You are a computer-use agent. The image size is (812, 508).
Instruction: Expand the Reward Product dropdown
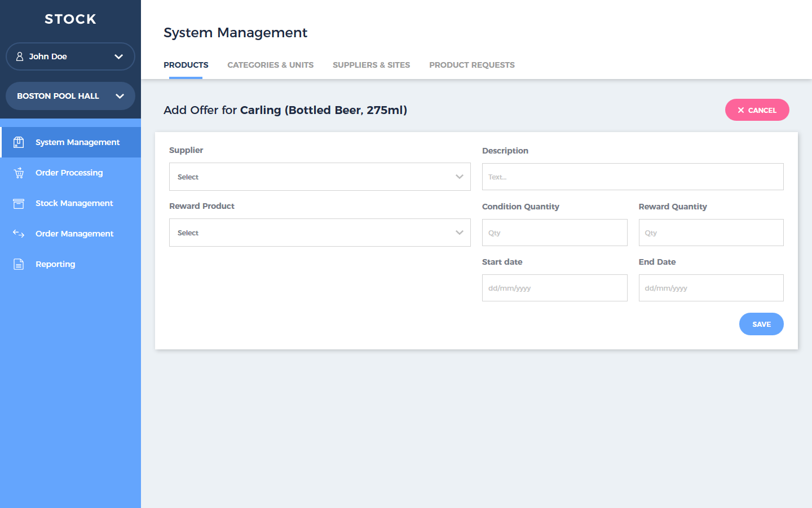click(x=319, y=233)
